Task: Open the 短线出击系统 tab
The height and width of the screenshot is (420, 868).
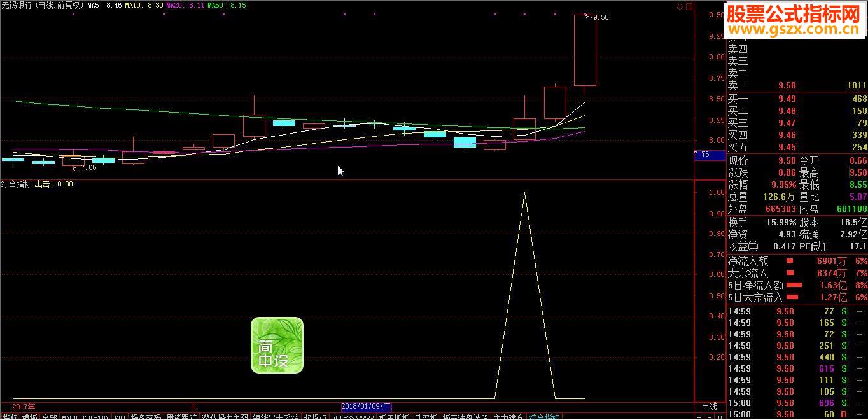Action: (x=276, y=417)
